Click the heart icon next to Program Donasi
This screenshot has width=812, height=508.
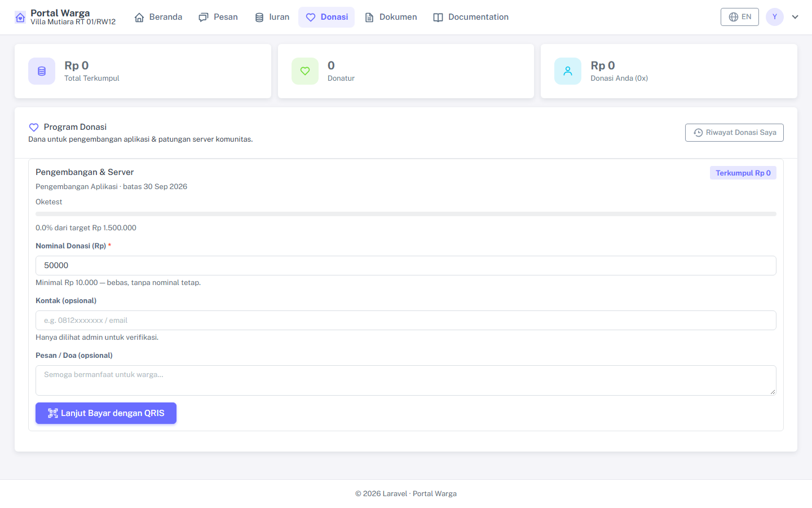(x=34, y=128)
